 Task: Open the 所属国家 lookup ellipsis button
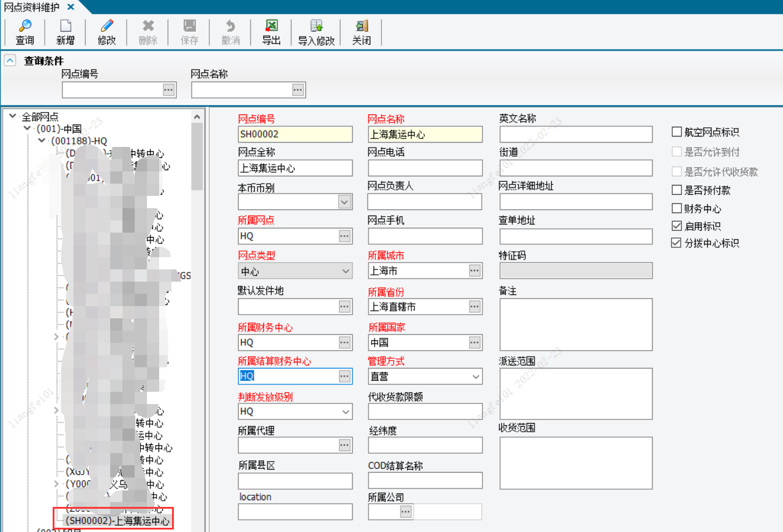point(474,342)
